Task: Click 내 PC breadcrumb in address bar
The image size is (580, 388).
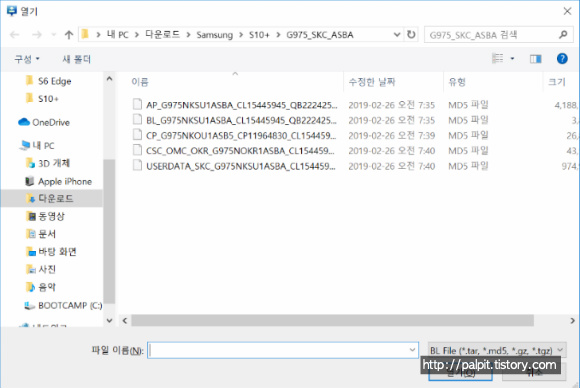Action: click(x=118, y=35)
